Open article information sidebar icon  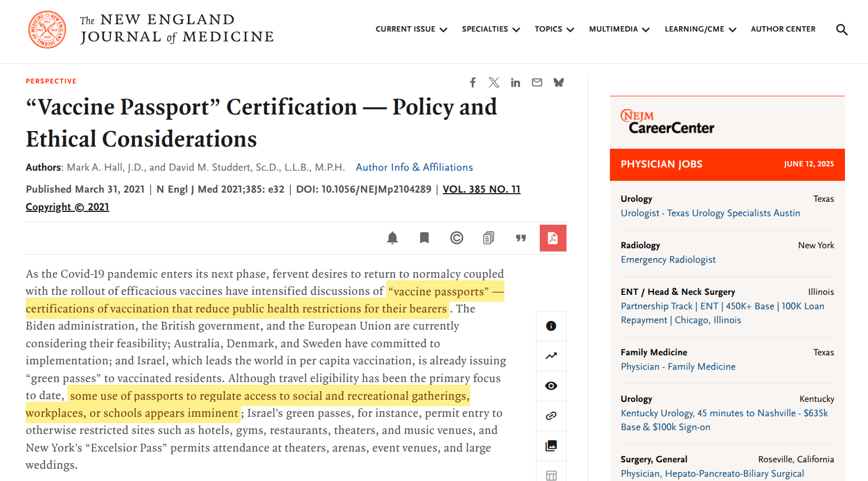tap(551, 326)
